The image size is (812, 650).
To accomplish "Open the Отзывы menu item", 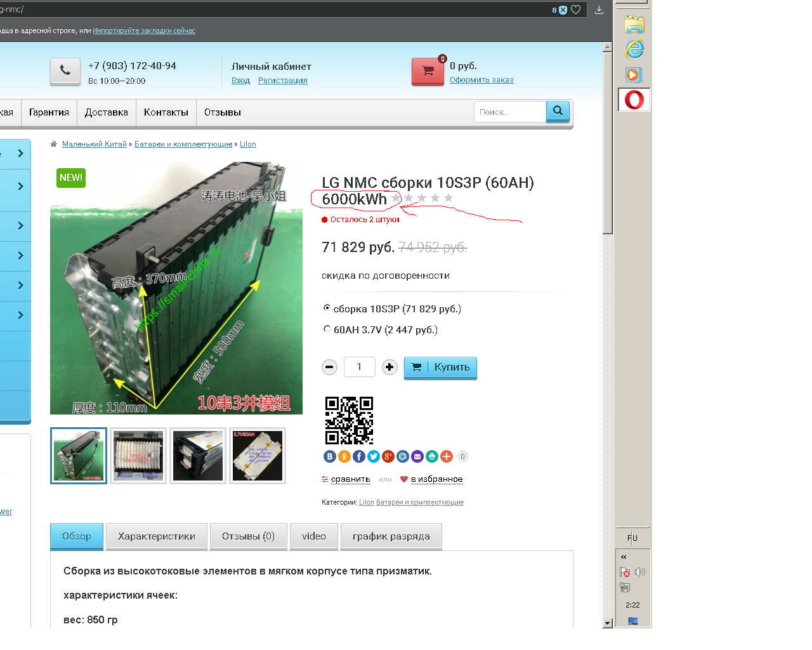I will click(223, 112).
